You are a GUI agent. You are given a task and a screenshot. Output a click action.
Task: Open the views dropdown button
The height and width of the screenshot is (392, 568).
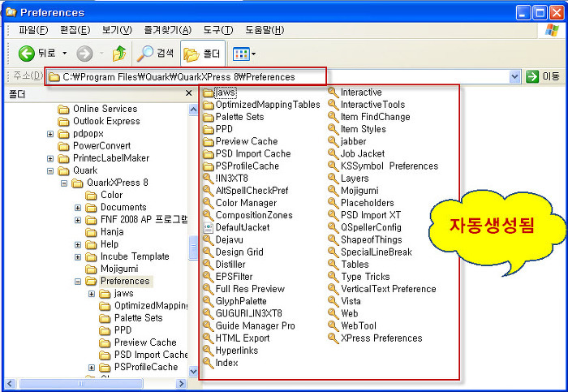(243, 54)
